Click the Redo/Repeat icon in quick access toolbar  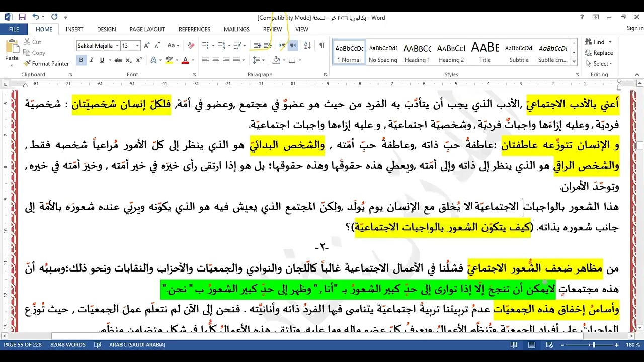coord(54,17)
